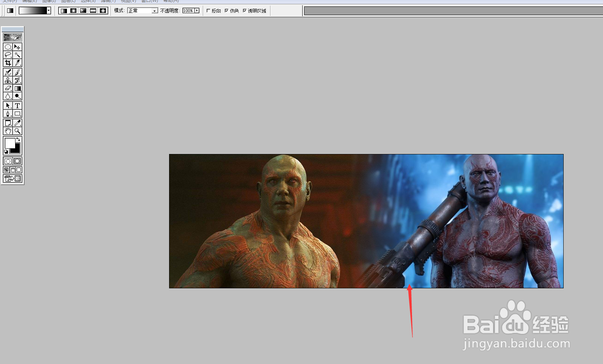Reset to default black and white colors

[x=6, y=152]
